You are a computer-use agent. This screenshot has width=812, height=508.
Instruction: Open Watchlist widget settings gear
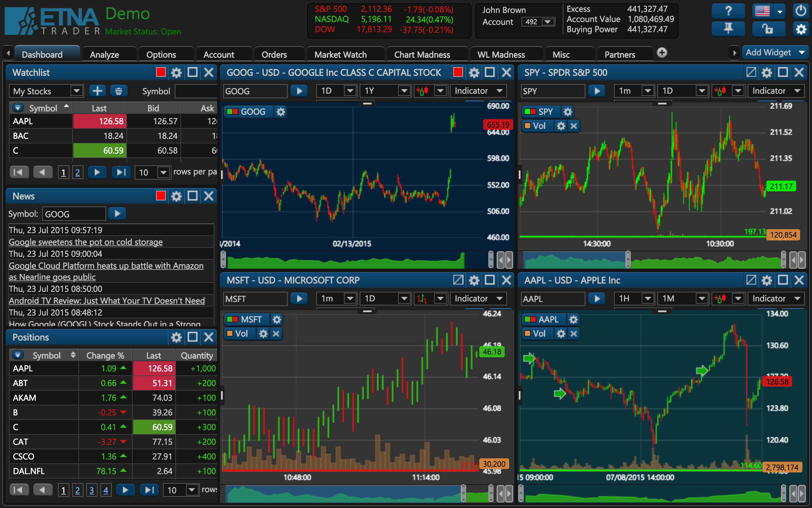coord(176,73)
